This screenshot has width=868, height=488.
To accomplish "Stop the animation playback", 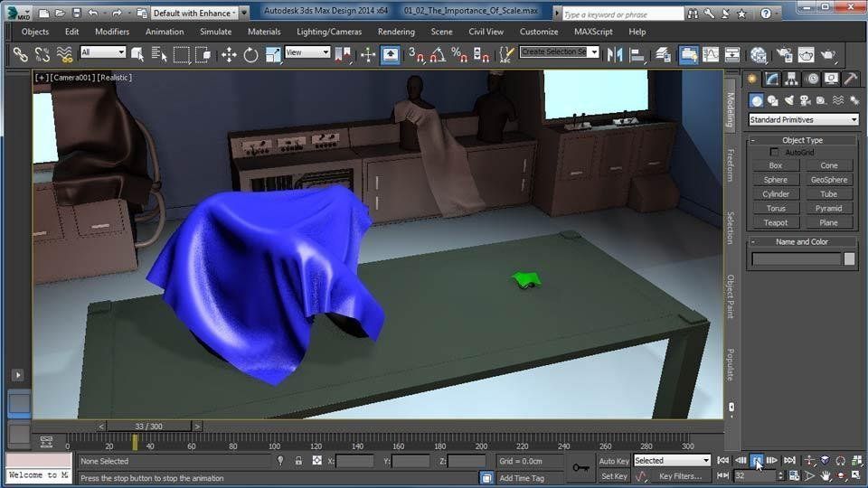I will (x=756, y=461).
